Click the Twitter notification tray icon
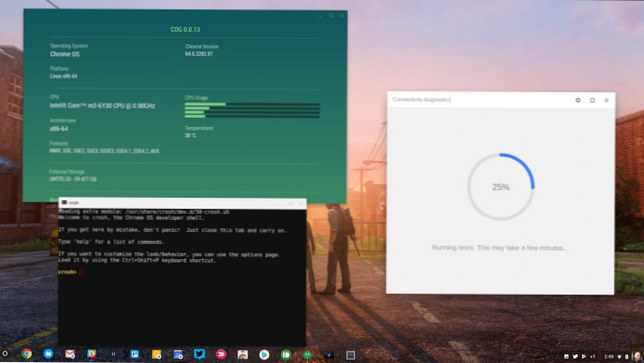 (575, 356)
